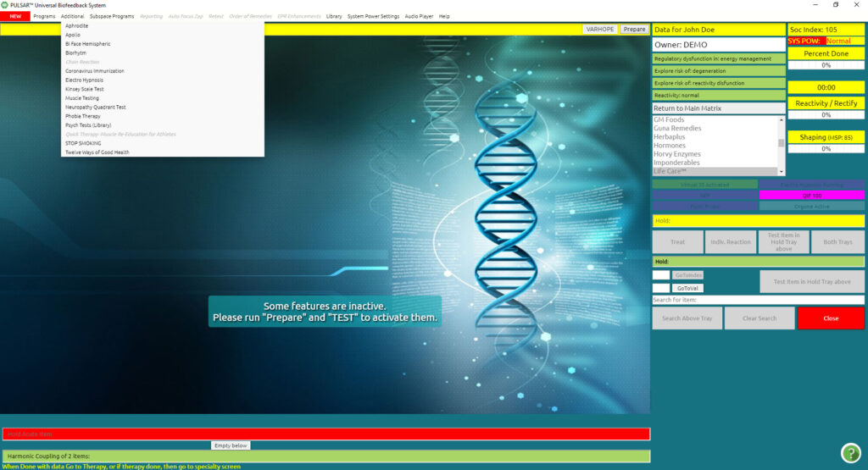The width and height of the screenshot is (868, 470).
Task: Choose STOP SMOKING in the dropdown menu
Action: [83, 143]
